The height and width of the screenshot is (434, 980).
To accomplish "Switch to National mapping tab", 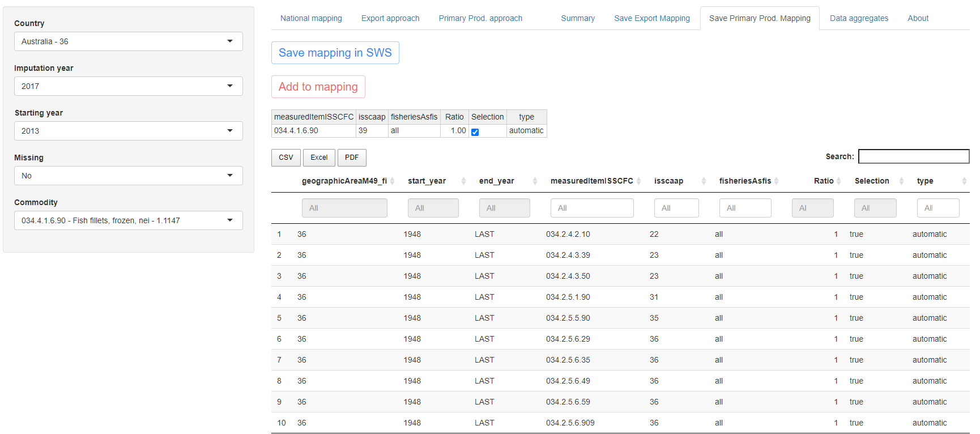I will pos(311,18).
